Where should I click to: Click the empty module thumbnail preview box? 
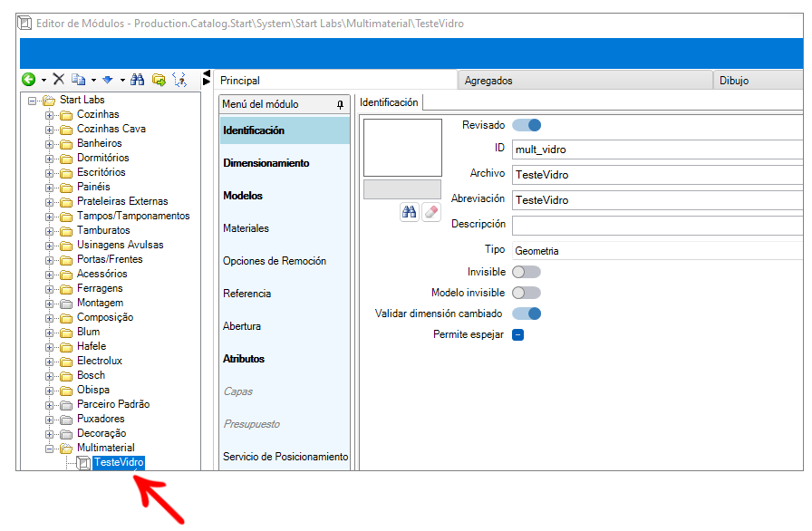(403, 148)
